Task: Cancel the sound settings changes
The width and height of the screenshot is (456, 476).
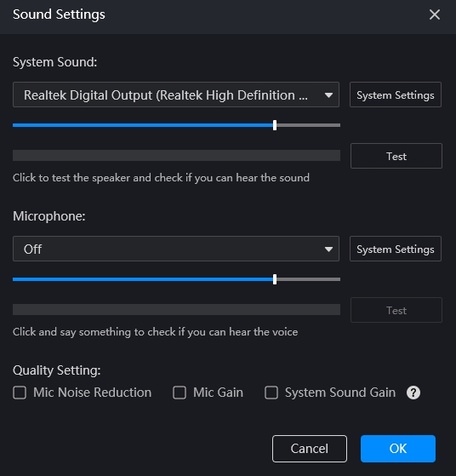Action: 310,449
